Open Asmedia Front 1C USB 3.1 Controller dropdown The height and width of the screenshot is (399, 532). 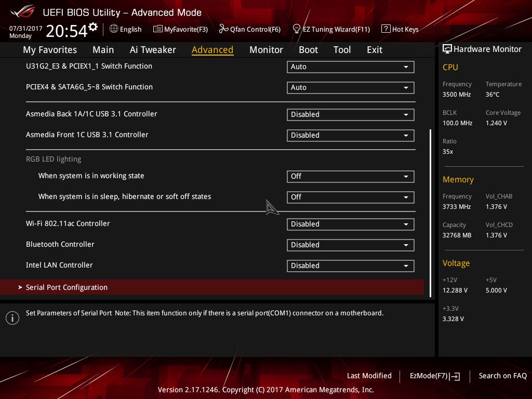pos(351,136)
